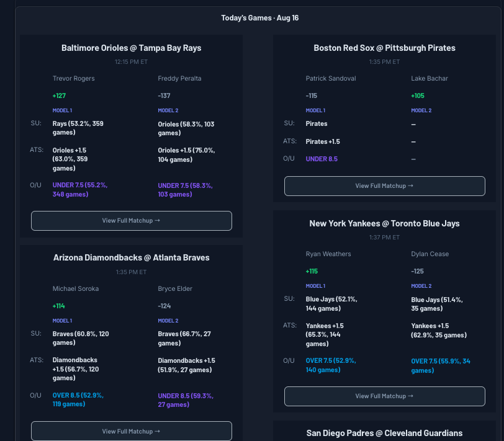
Task: Click UNDER 7.5 (58.3%, 103 games) pick
Action: pos(185,190)
